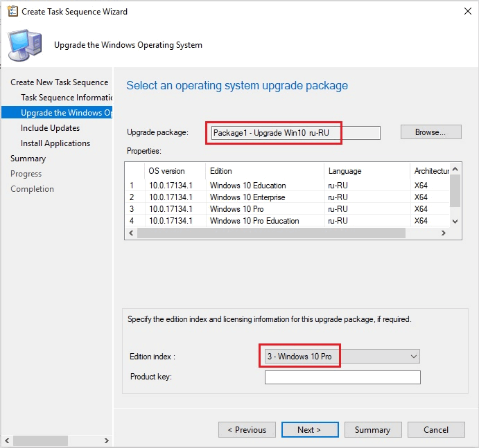Click the wizard title bar icon

tap(12, 11)
